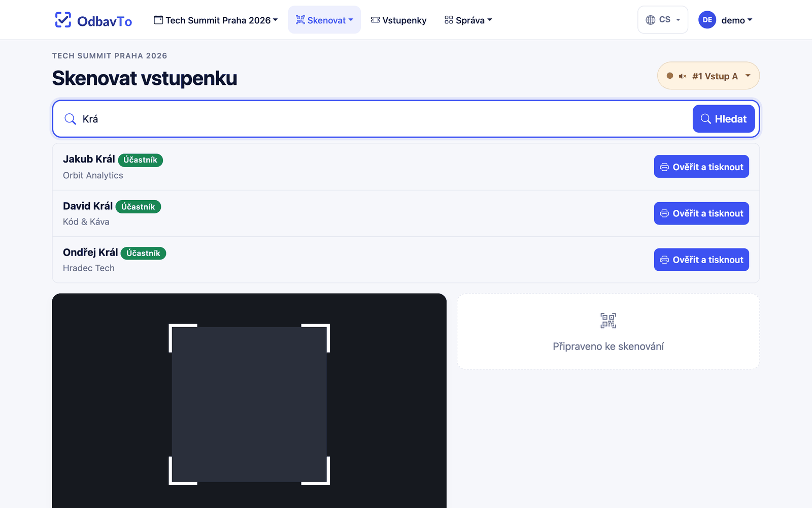Verify and print Jakub Král's badge
The height and width of the screenshot is (508, 812).
coord(701,167)
